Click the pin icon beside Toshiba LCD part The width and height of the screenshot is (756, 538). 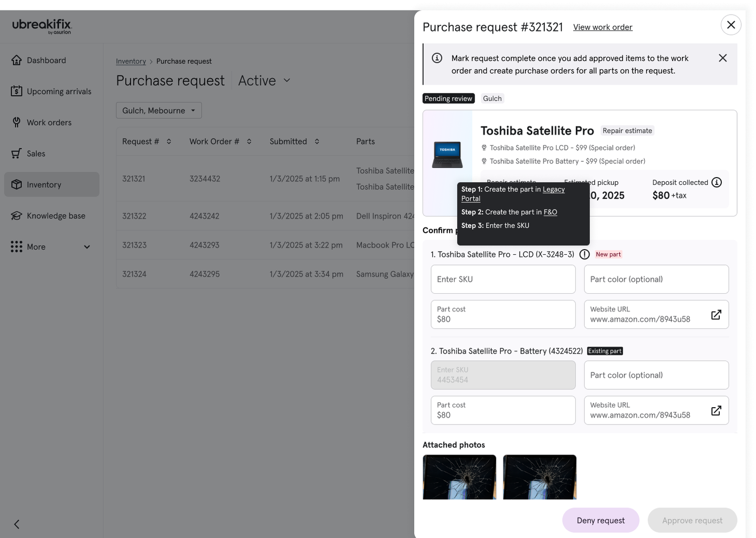pyautogui.click(x=484, y=148)
